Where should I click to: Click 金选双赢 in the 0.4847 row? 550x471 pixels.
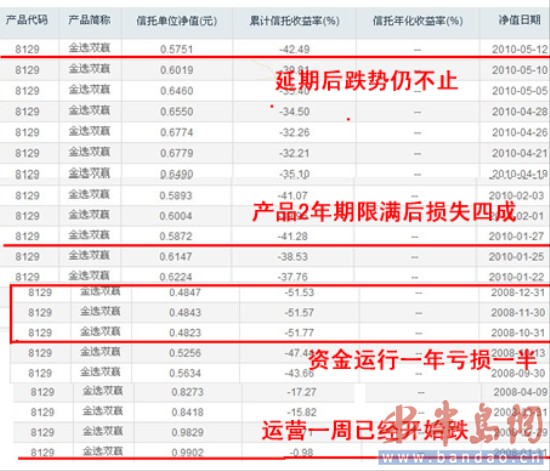pos(100,291)
